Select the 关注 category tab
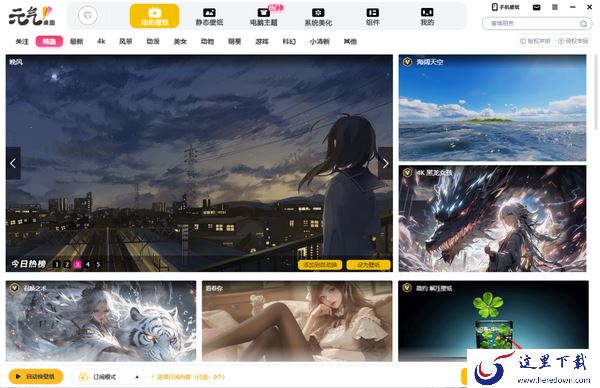This screenshot has height=388, width=600. (x=22, y=41)
